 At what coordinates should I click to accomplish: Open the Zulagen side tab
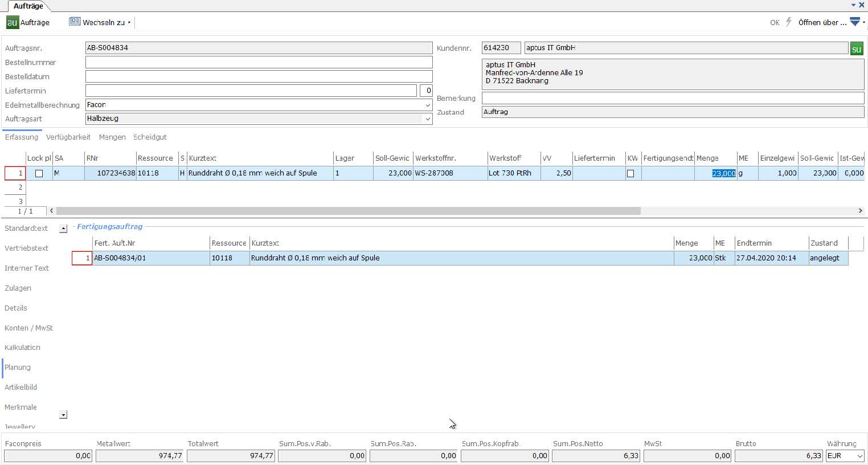[18, 288]
